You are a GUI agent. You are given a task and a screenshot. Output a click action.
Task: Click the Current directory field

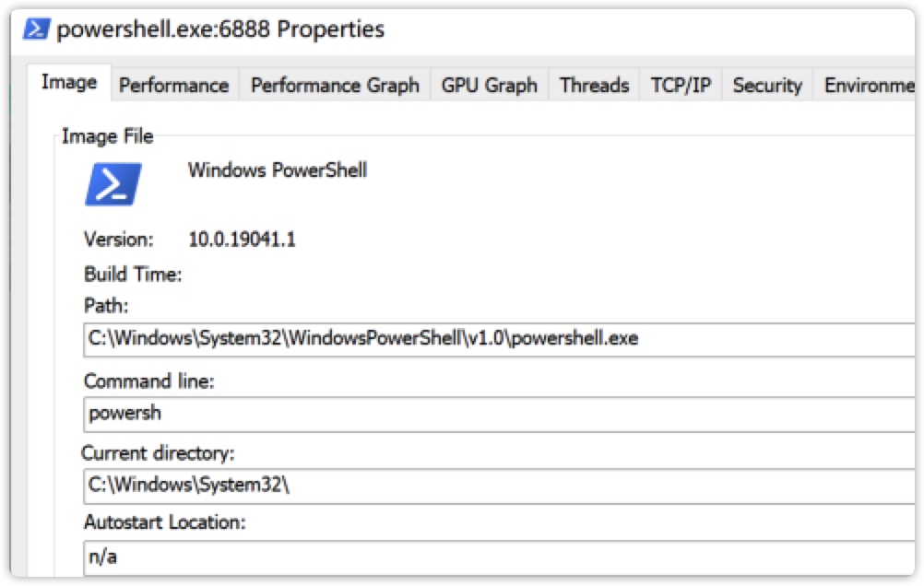click(499, 486)
